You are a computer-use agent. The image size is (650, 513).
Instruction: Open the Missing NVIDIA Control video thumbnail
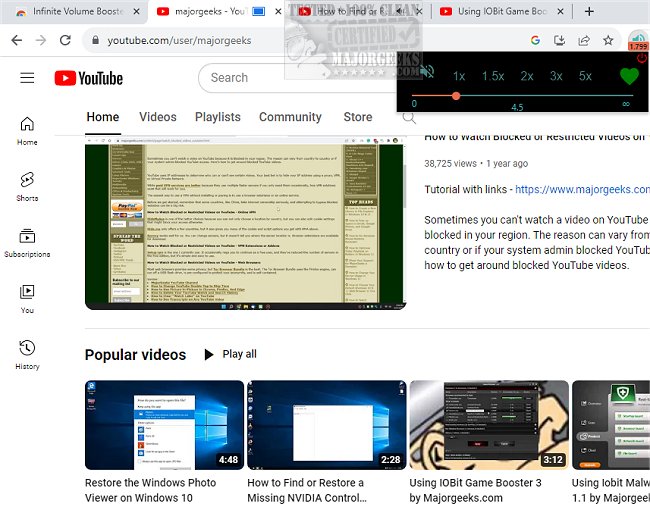point(327,425)
